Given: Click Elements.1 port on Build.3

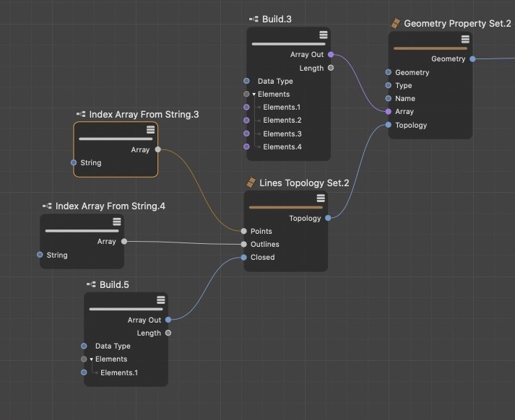Looking at the screenshot, I should tap(246, 107).
